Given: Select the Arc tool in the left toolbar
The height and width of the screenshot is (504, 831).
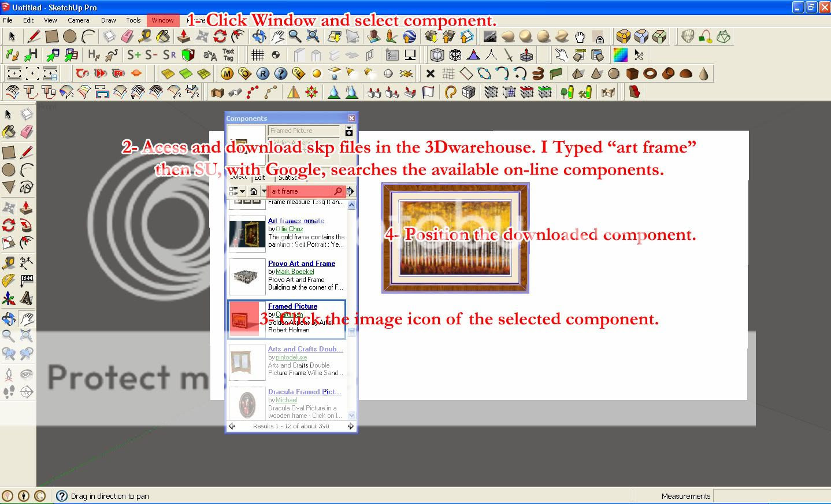Looking at the screenshot, I should tap(27, 169).
